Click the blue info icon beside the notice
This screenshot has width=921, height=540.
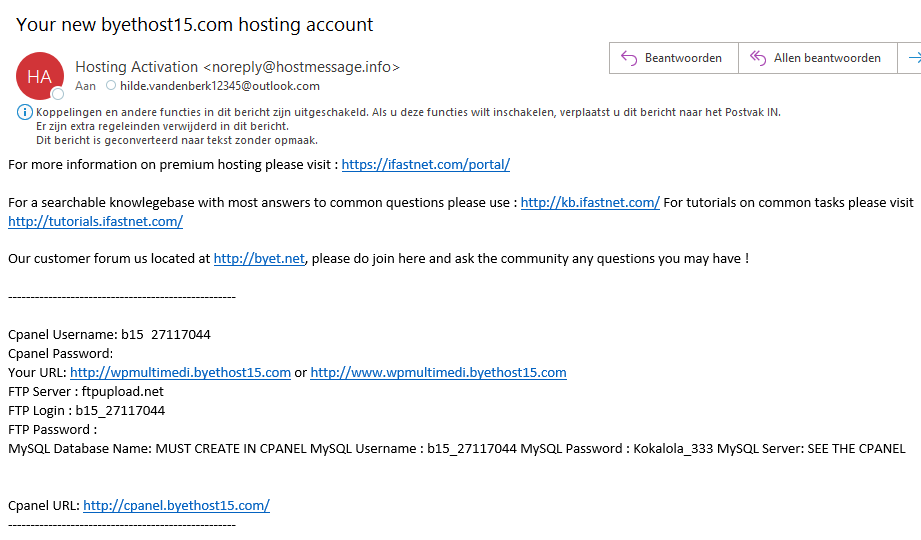(25, 112)
